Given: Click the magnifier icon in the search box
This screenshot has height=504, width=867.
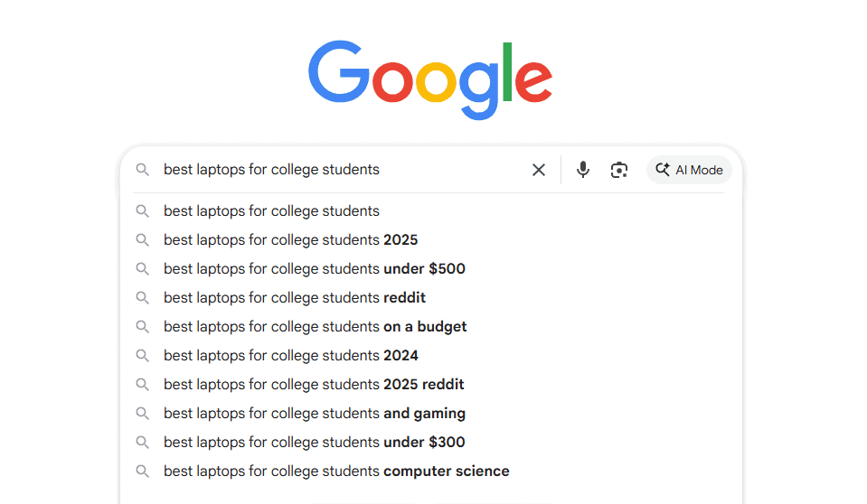Looking at the screenshot, I should [x=142, y=170].
